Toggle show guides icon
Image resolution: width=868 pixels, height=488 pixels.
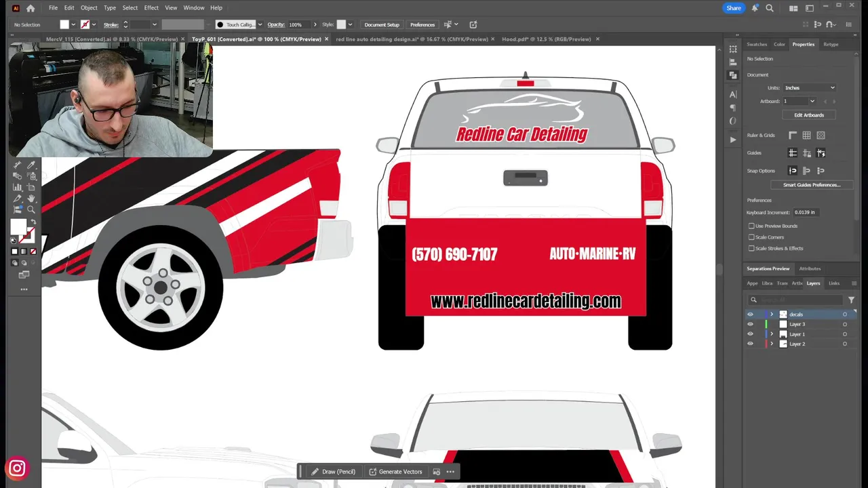[792, 153]
